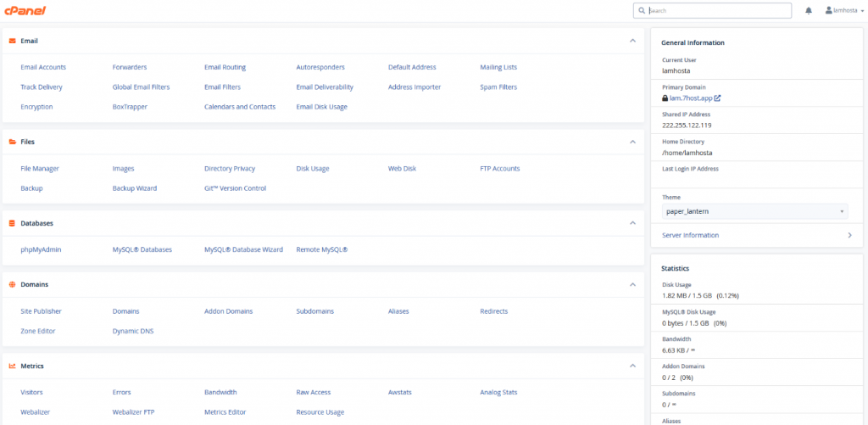Image resolution: width=868 pixels, height=425 pixels.
Task: Go to Email Routing
Action: pyautogui.click(x=225, y=67)
